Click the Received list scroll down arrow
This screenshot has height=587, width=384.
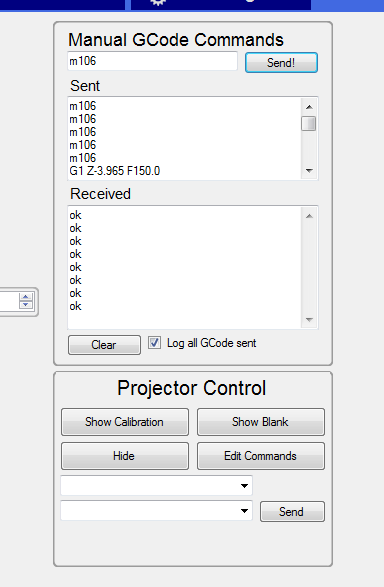[x=309, y=320]
